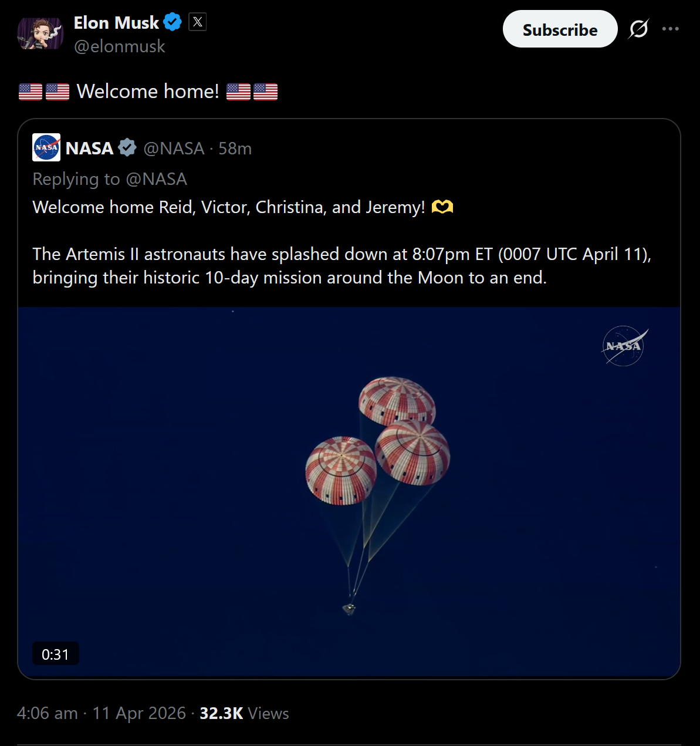700x746 pixels.
Task: Open the three-dot more options menu
Action: [x=671, y=29]
